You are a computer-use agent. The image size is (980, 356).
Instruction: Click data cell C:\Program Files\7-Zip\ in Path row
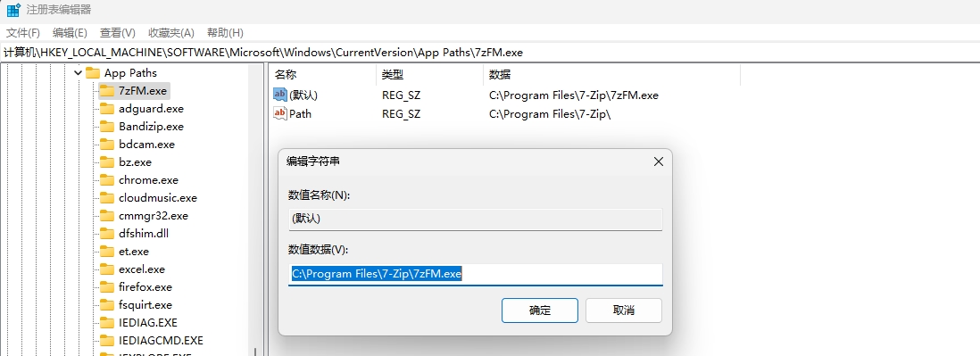(550, 114)
